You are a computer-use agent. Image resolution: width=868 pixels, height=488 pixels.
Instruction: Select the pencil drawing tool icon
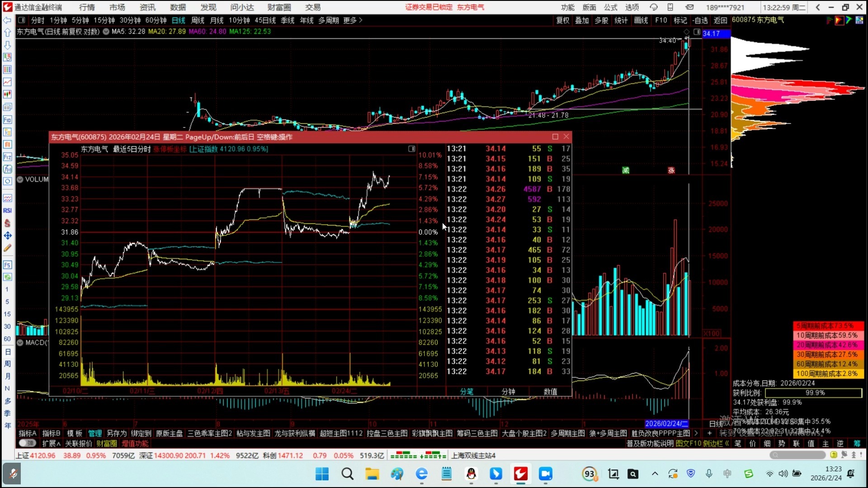coord(7,248)
